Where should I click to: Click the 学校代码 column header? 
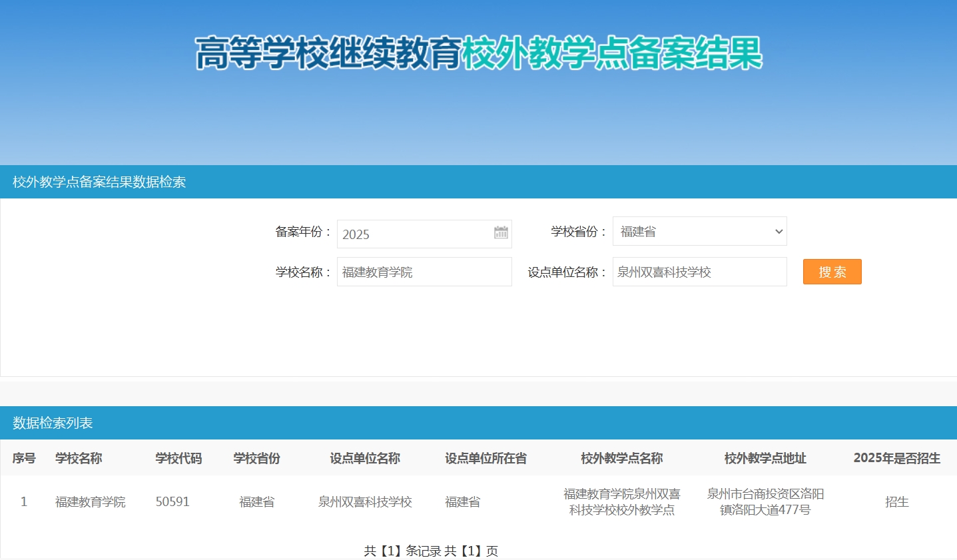click(178, 458)
